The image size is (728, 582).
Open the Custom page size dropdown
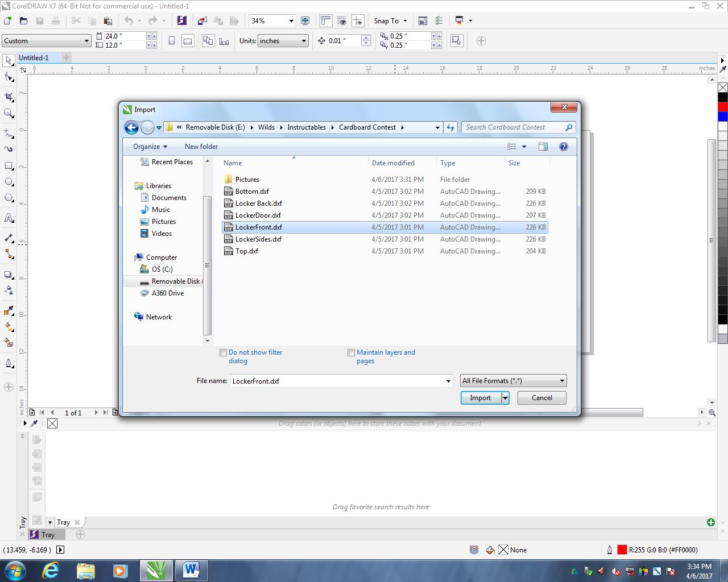[x=86, y=41]
